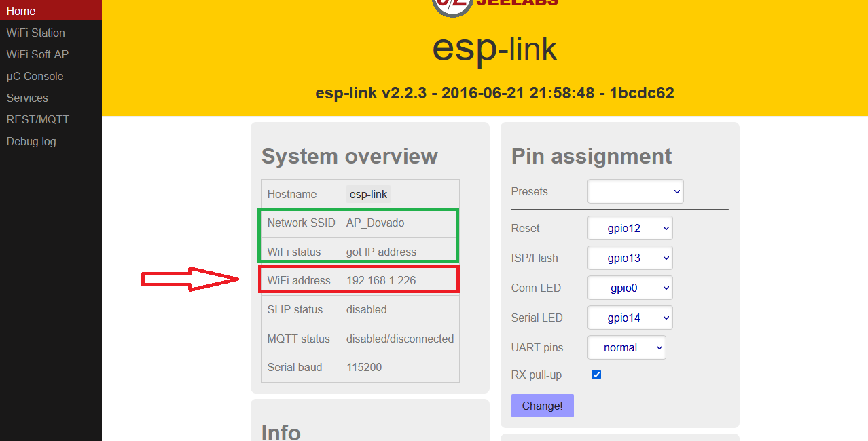Select the Serial baud 115200 value

pos(364,367)
